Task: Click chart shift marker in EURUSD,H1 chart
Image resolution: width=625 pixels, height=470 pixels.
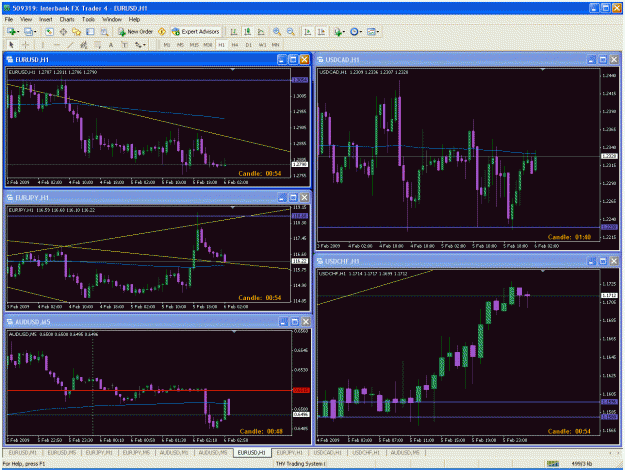Action: click(x=233, y=70)
